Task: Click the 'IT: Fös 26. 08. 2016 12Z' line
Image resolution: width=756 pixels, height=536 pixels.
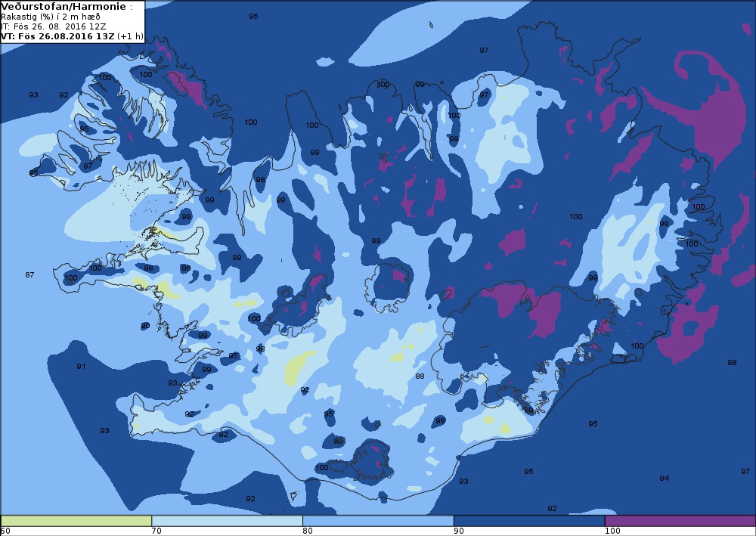Action: coord(53,26)
